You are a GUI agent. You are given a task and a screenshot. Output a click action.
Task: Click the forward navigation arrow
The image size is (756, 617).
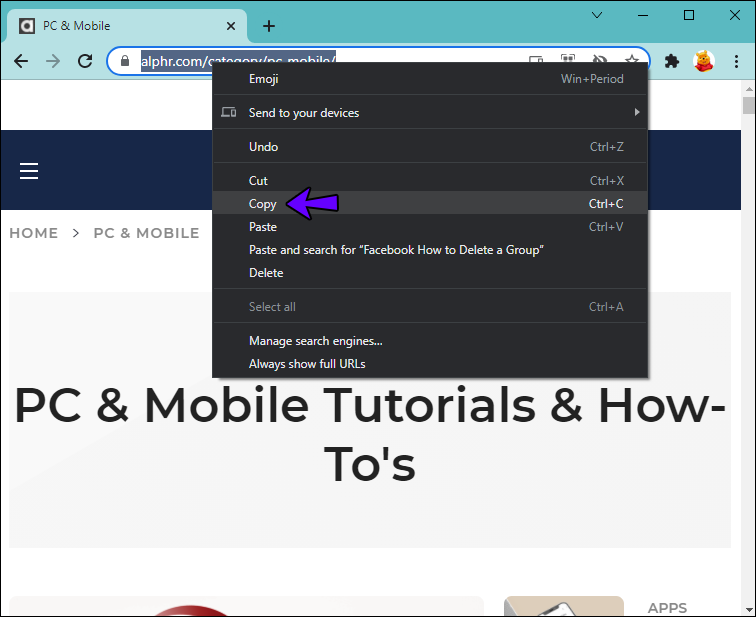click(x=53, y=61)
